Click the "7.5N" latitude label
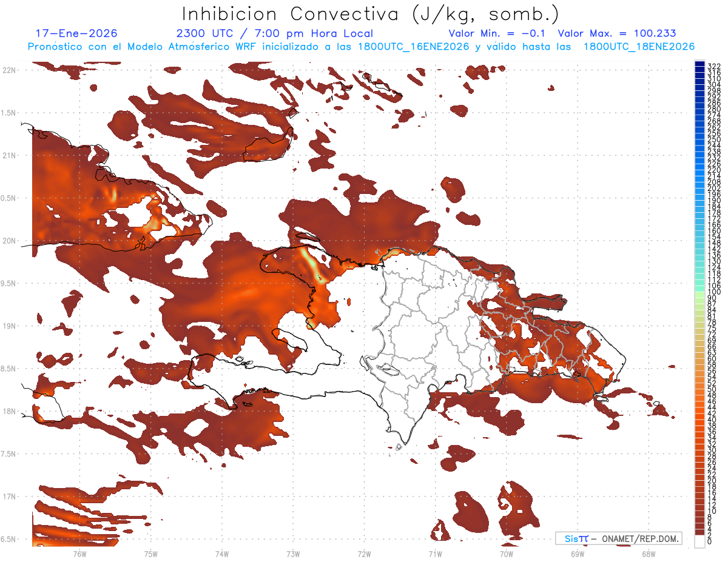The width and height of the screenshot is (728, 562). tap(9, 454)
